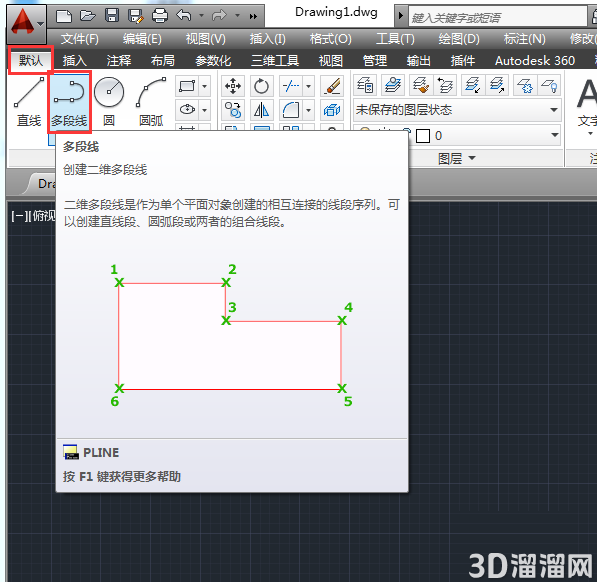
Task: Select the Polyline (多段线) tool
Action: click(69, 102)
